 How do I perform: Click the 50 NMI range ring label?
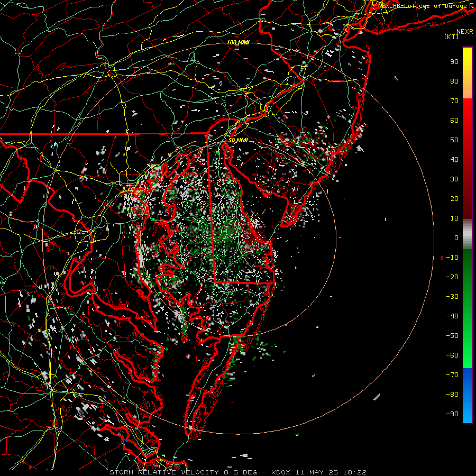(238, 140)
